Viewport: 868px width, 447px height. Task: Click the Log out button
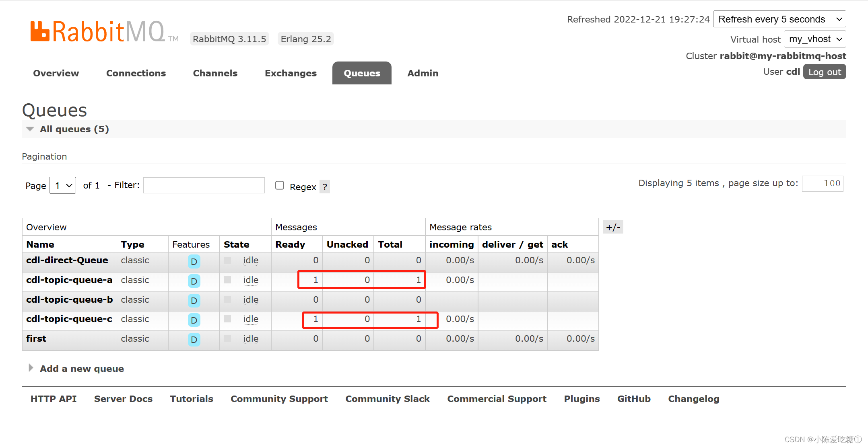tap(824, 72)
